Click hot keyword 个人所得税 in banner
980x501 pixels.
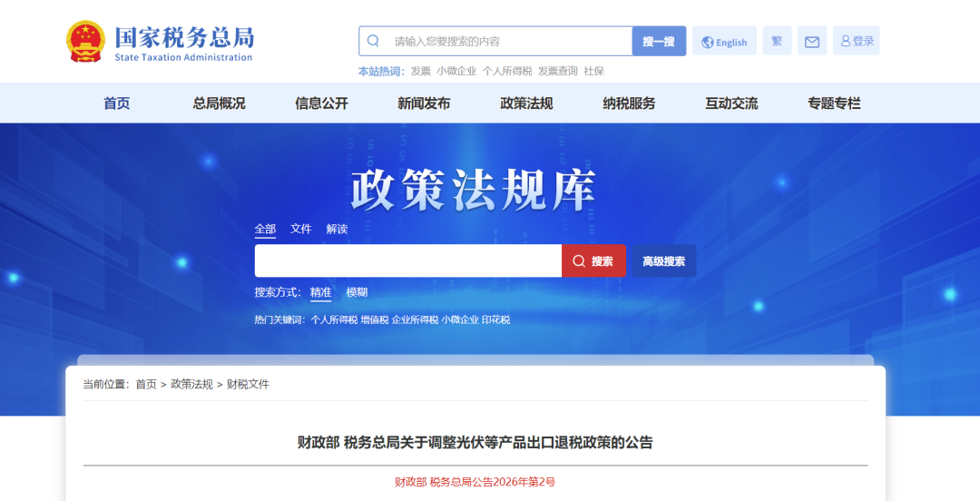point(334,319)
